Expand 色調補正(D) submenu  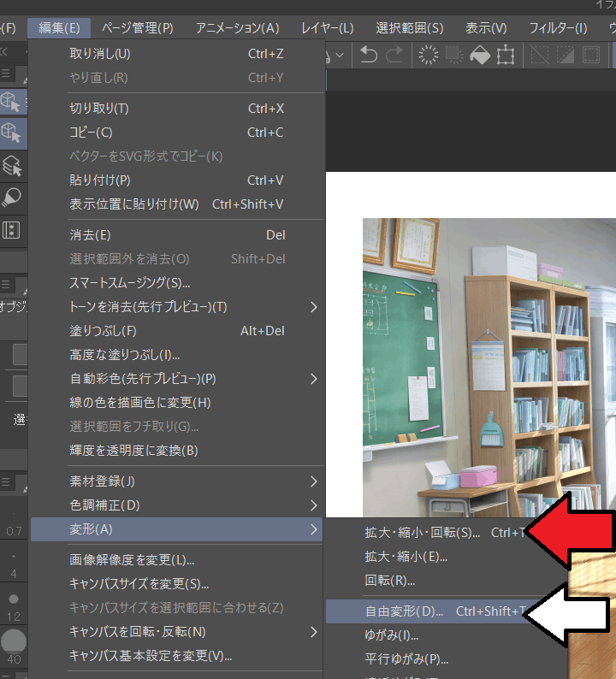click(177, 505)
